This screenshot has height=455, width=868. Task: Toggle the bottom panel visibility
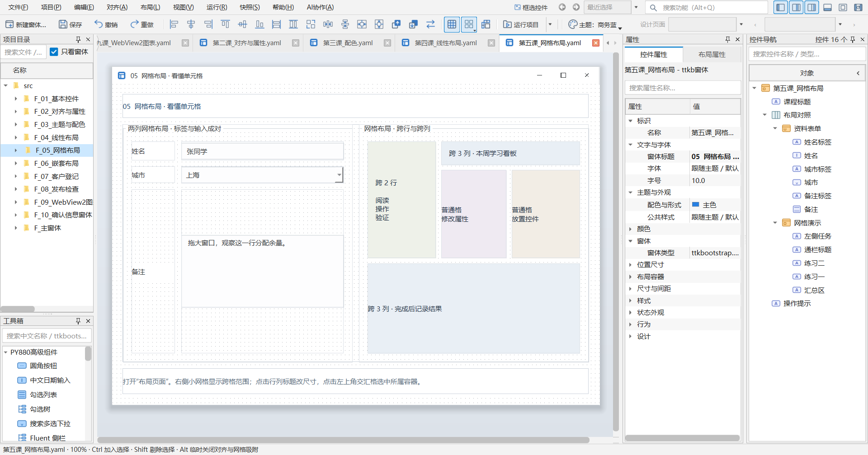click(x=827, y=7)
